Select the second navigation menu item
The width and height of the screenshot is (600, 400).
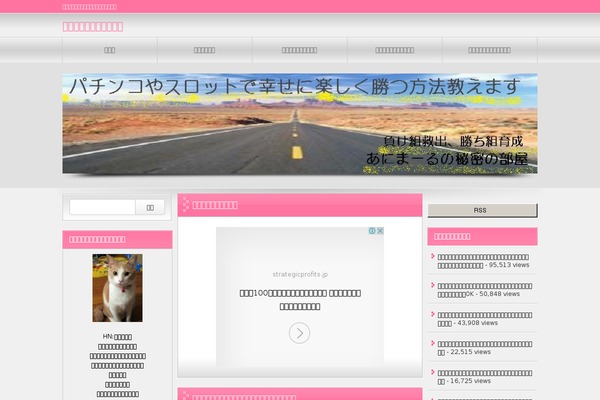tap(205, 50)
